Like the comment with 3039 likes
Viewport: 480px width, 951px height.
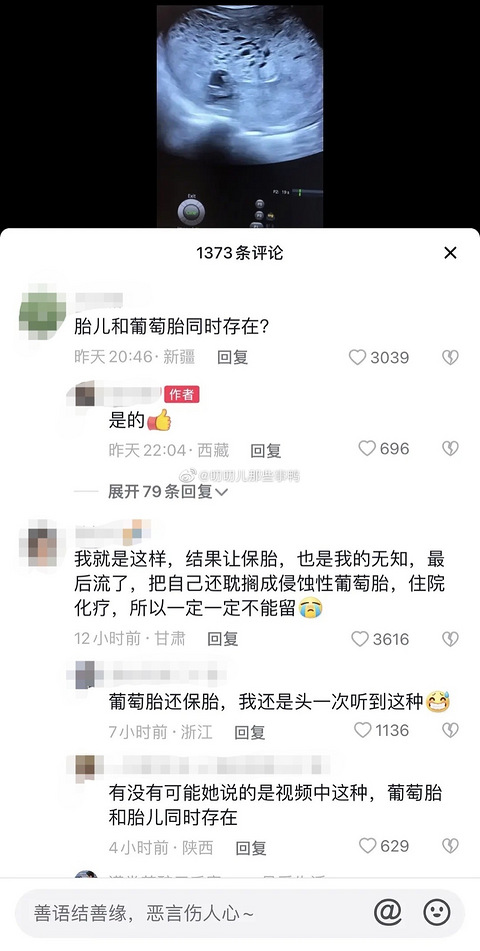357,357
